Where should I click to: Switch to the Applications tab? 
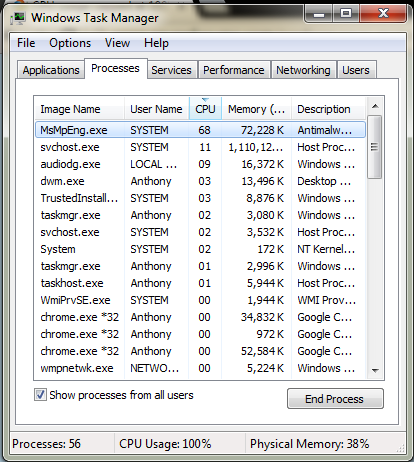click(x=51, y=70)
